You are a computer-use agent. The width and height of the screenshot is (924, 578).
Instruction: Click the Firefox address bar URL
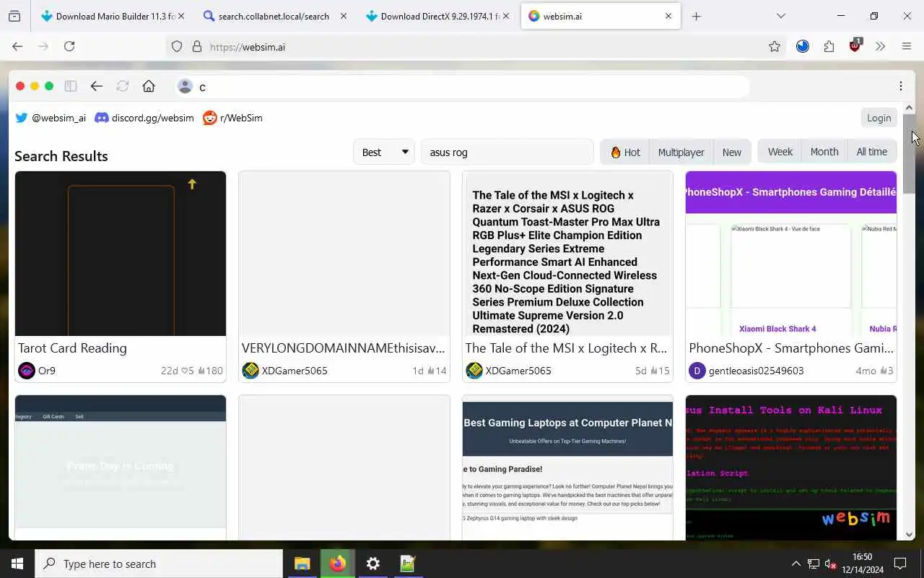pos(248,47)
